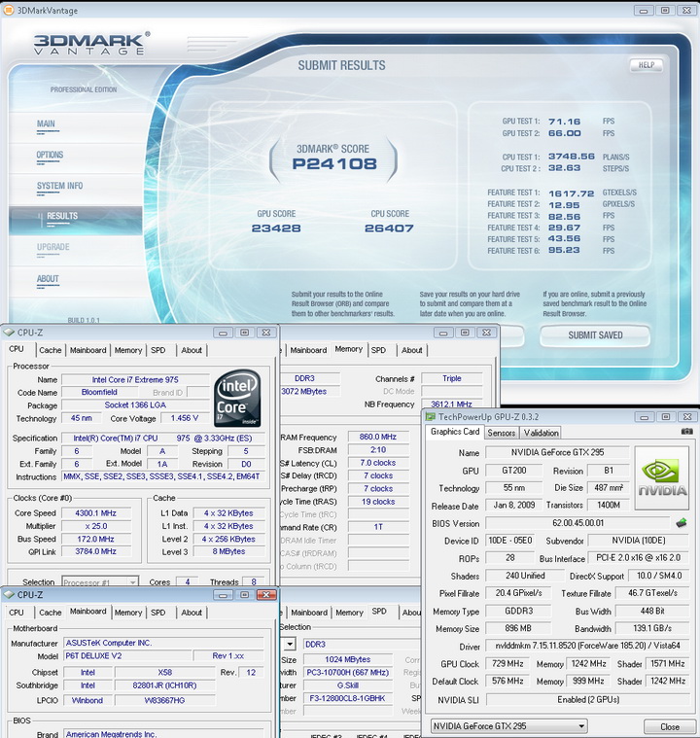Viewport: 700px width, 738px height.
Task: Click the Bus Speed 172.0 MHz value
Action: point(96,539)
